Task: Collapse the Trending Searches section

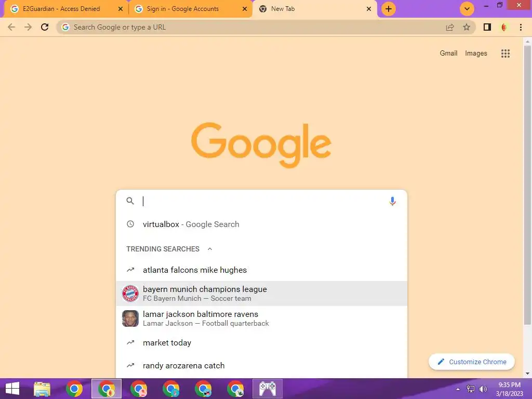Action: click(210, 249)
